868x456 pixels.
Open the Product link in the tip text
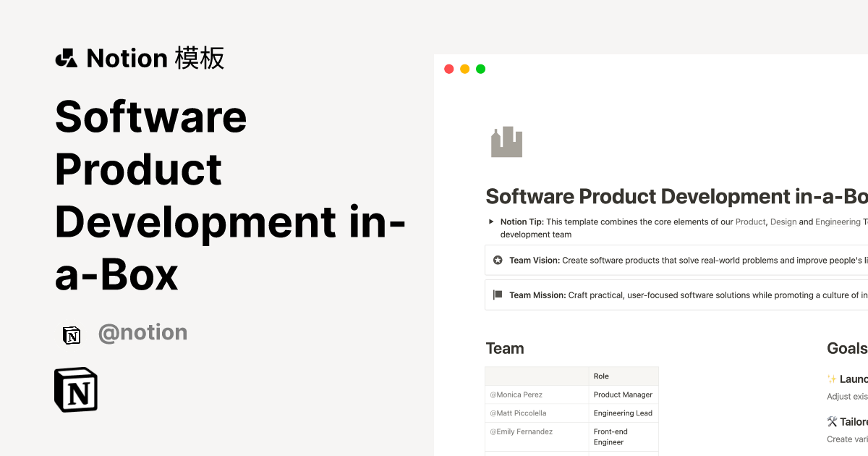pyautogui.click(x=750, y=221)
